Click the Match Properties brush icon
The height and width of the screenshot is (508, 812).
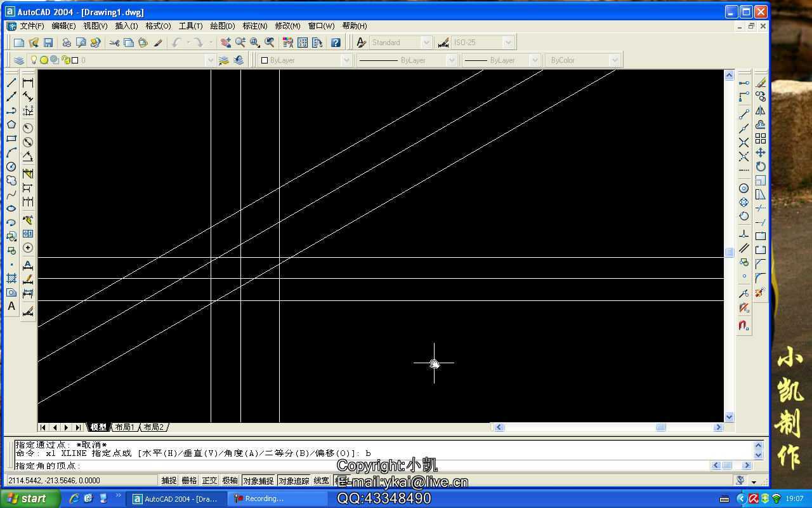pyautogui.click(x=158, y=43)
